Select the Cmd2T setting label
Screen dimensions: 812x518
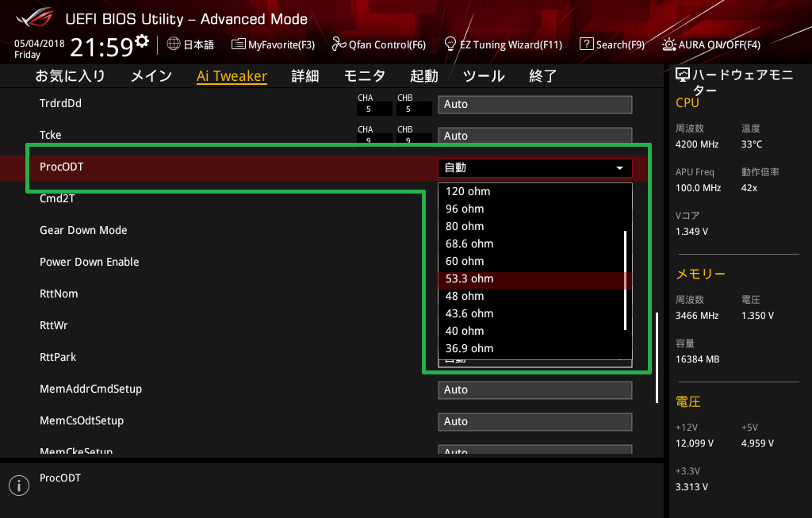57,198
